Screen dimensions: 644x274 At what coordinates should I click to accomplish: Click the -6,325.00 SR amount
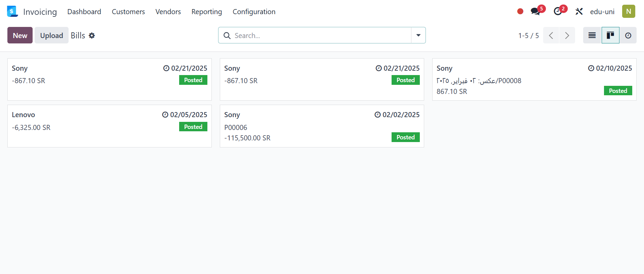click(x=31, y=128)
